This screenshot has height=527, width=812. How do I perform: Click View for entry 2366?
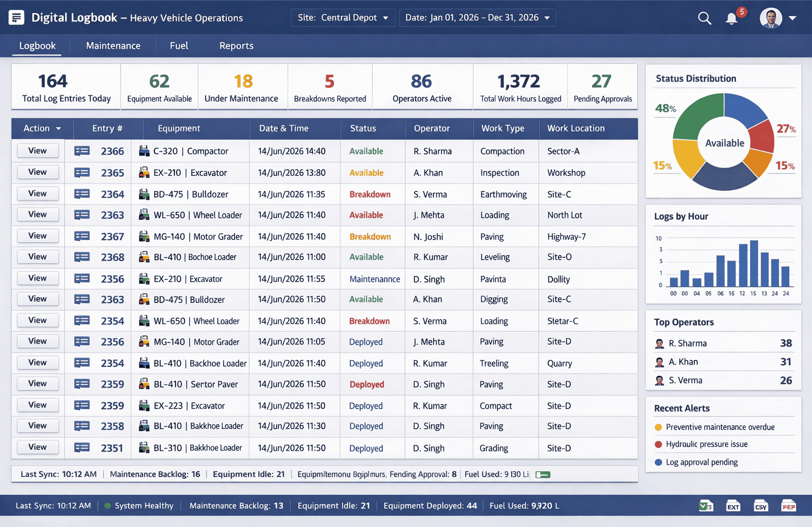pyautogui.click(x=38, y=151)
